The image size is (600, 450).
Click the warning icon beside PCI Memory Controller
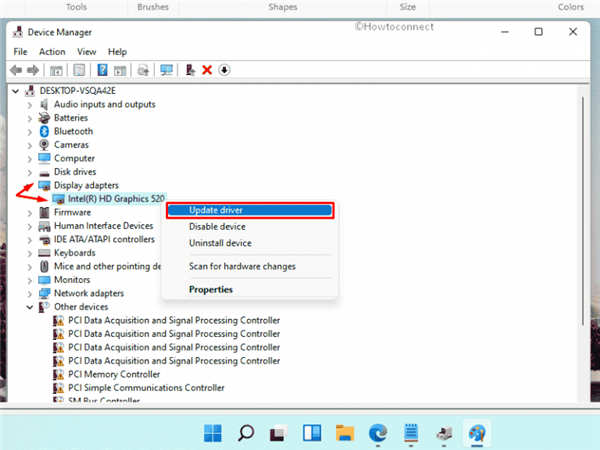(58, 374)
